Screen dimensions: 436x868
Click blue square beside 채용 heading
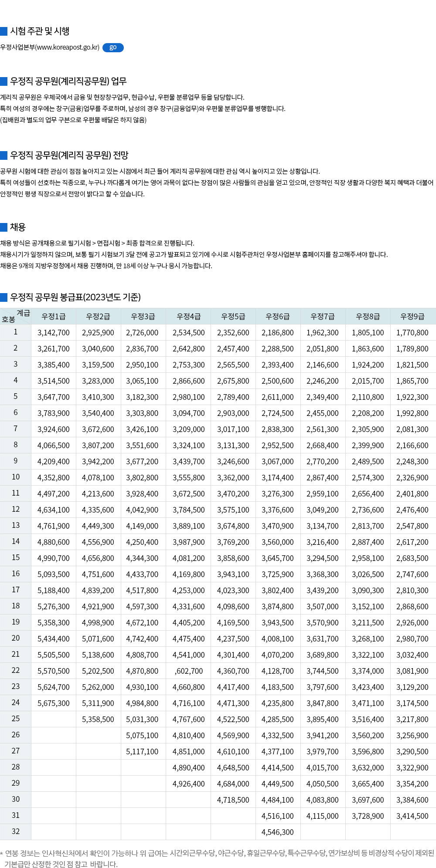4,227
